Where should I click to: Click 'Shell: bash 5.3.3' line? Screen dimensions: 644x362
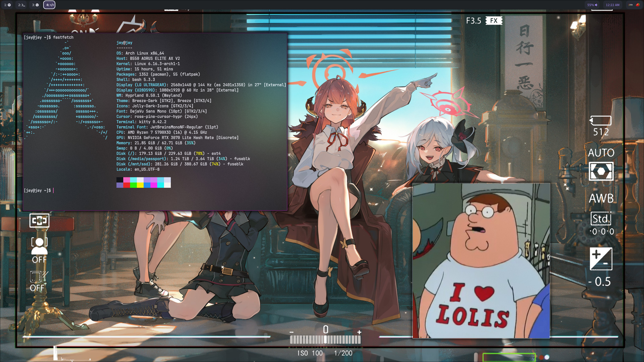[136, 79]
